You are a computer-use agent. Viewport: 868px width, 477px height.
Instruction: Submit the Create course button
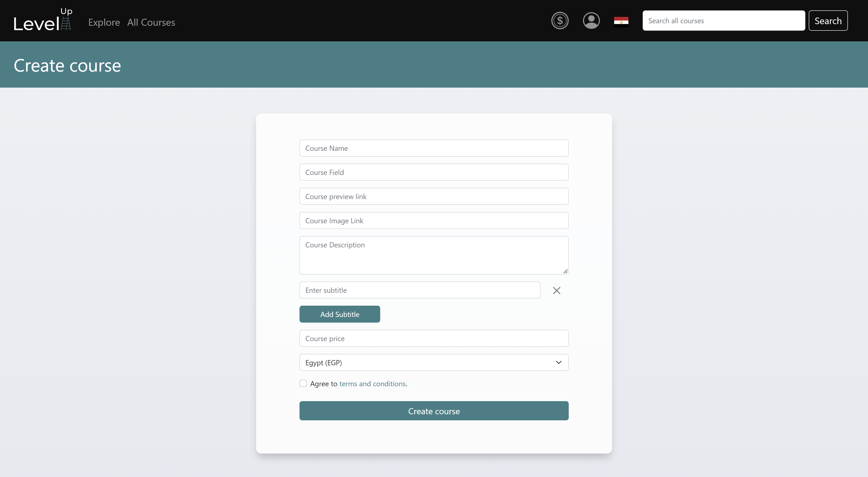[433, 411]
